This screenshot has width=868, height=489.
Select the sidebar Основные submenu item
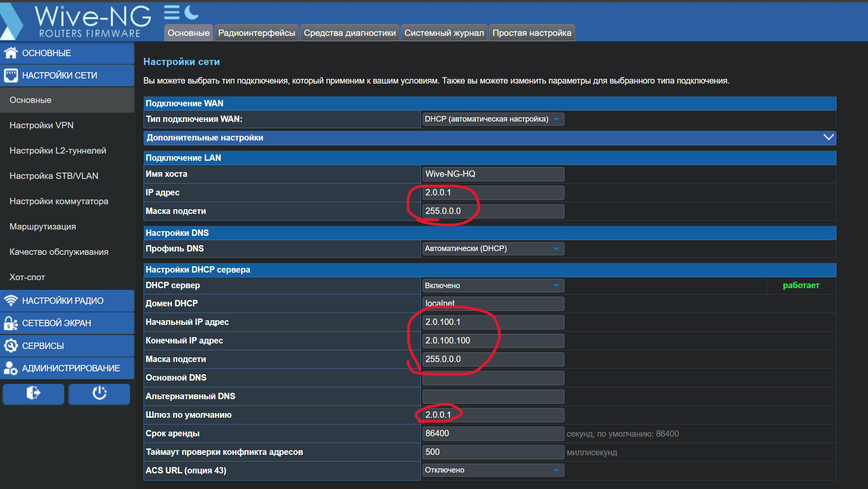pyautogui.click(x=67, y=100)
